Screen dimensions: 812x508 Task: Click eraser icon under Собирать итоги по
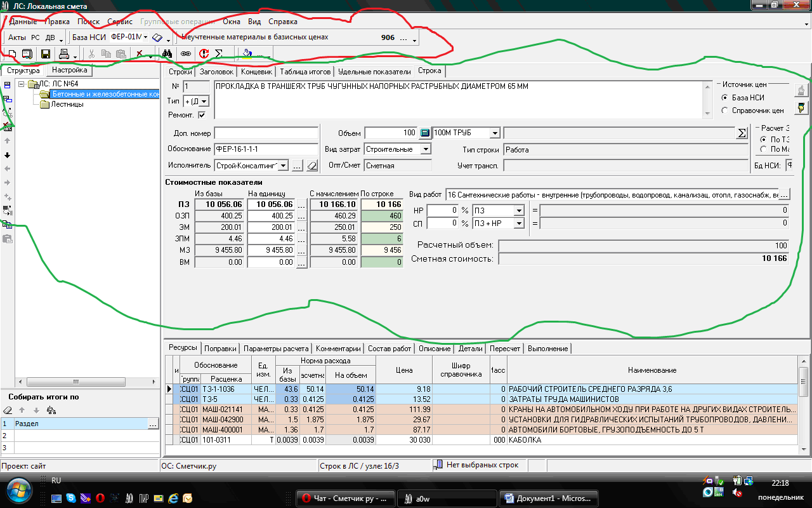tap(8, 410)
